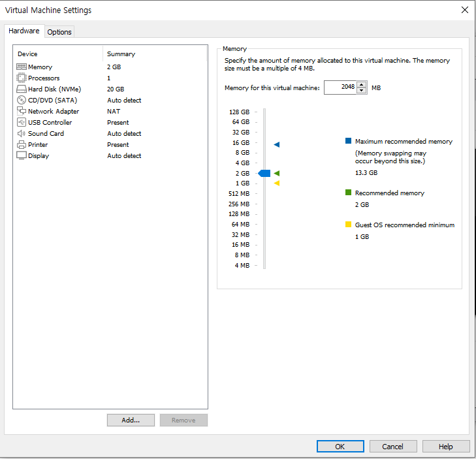Screen dimensions: 476x459
Task: Select the Printer row label
Action: (x=38, y=144)
